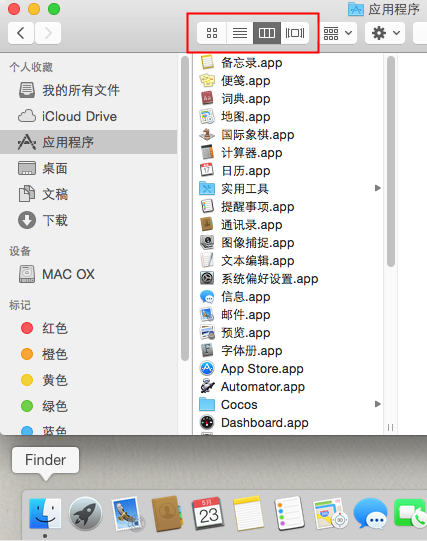Click the file column scrollbar

point(391,161)
